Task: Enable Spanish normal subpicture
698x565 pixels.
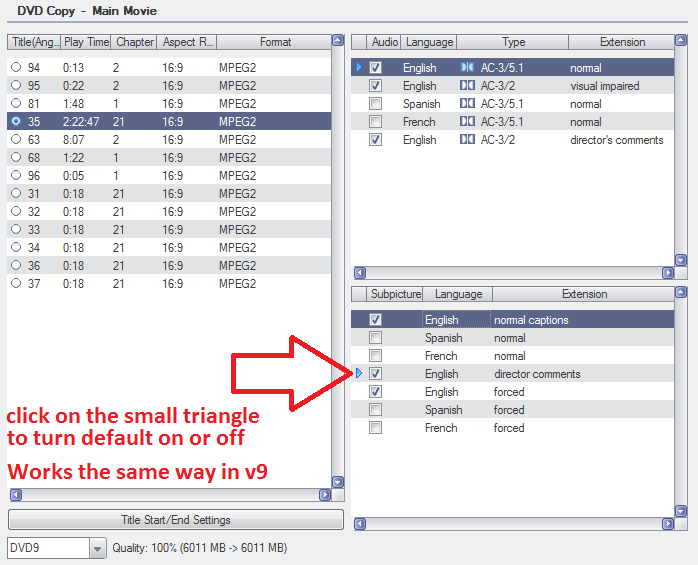Action: pyautogui.click(x=375, y=337)
